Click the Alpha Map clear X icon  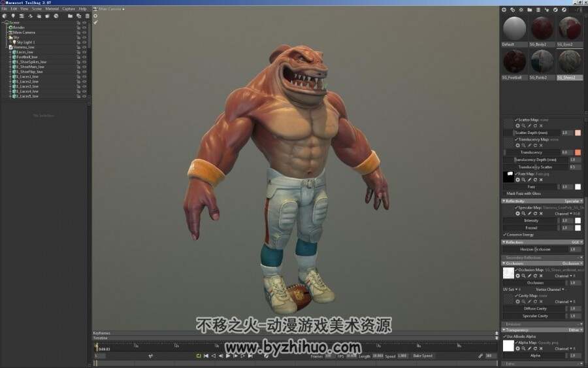(x=541, y=349)
